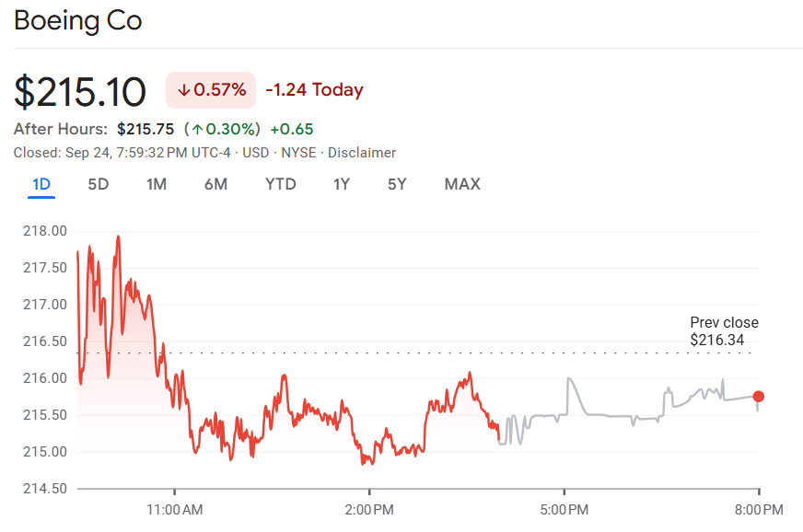Click the After Hours $215.75 price
The image size is (803, 532).
(145, 129)
